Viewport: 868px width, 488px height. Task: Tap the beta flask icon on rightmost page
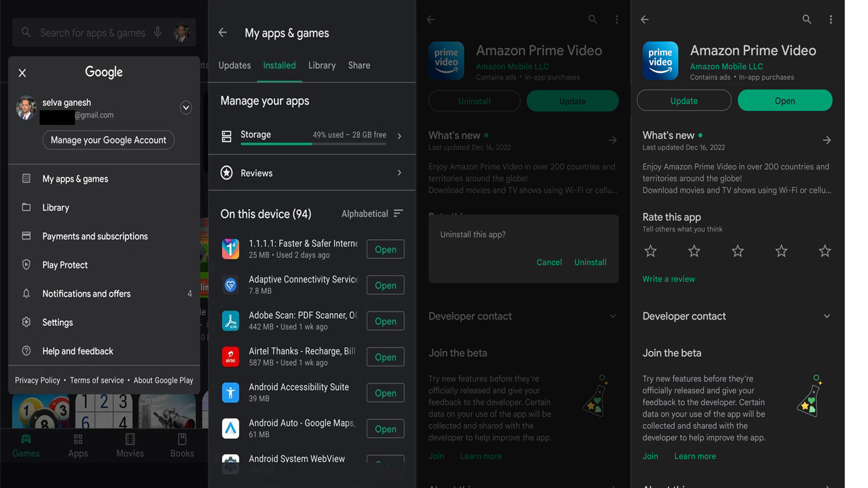811,395
